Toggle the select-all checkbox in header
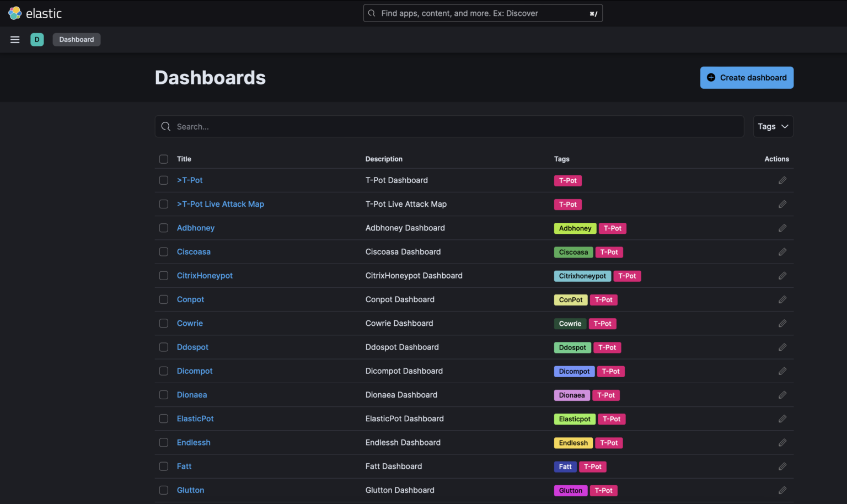The image size is (847, 504). [x=164, y=159]
